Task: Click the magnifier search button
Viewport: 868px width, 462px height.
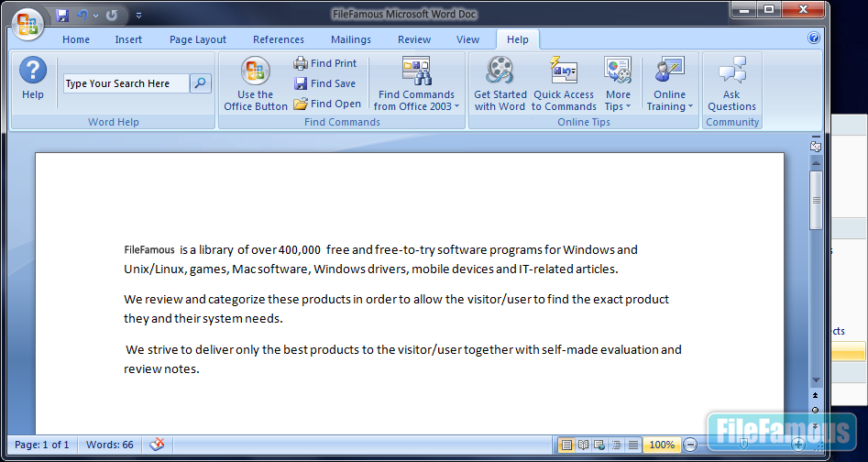Action: click(x=201, y=83)
